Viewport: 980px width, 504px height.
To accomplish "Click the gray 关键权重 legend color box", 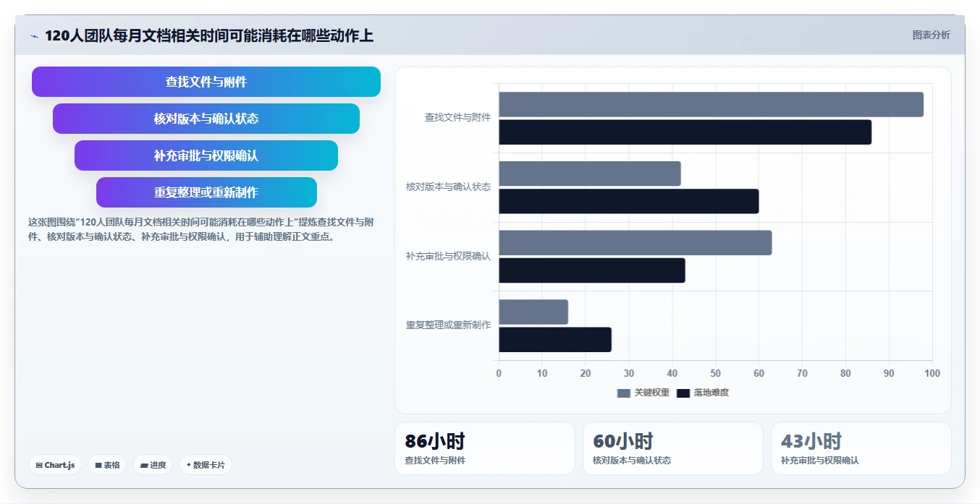I will pyautogui.click(x=624, y=393).
